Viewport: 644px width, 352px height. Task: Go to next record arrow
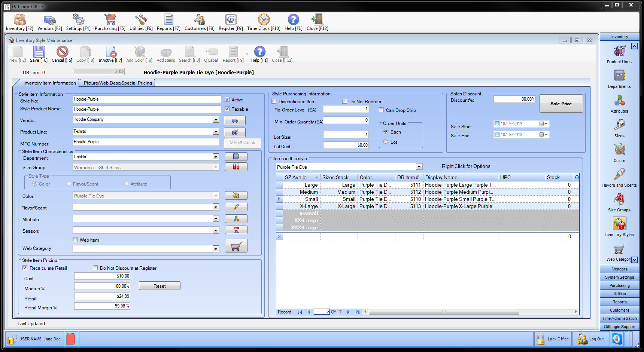(x=349, y=312)
